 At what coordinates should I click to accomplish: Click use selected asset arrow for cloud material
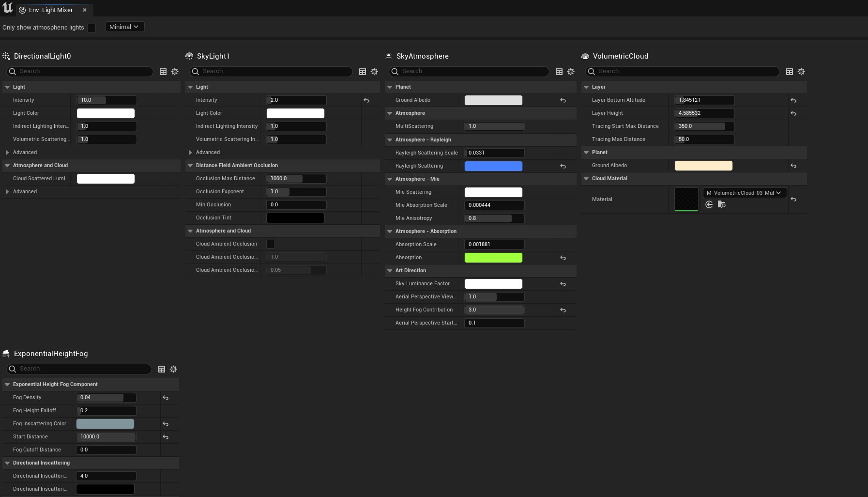click(x=709, y=205)
